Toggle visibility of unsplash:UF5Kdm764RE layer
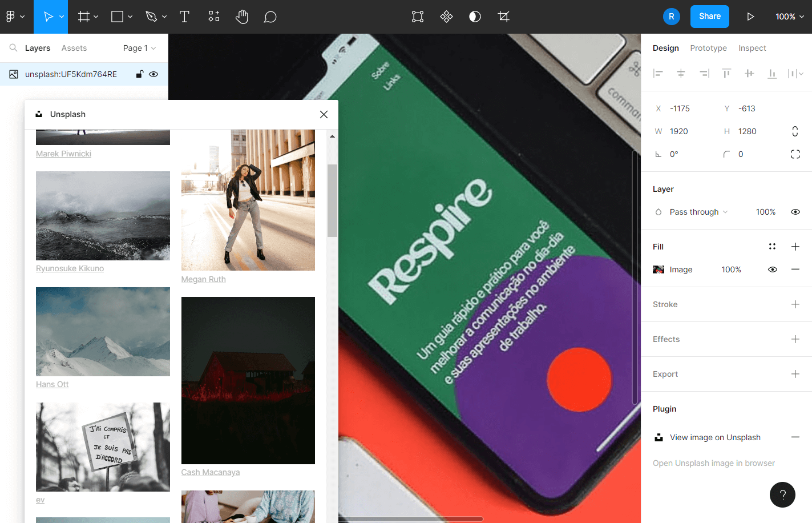Screen dimensions: 812x523 [x=153, y=74]
